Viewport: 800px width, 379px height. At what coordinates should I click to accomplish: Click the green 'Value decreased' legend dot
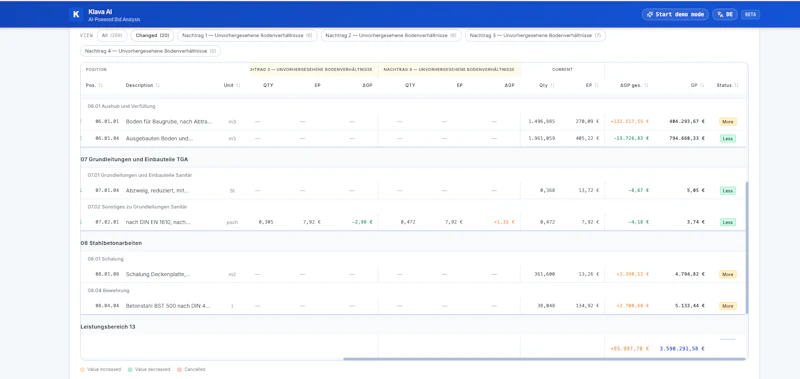click(x=130, y=369)
